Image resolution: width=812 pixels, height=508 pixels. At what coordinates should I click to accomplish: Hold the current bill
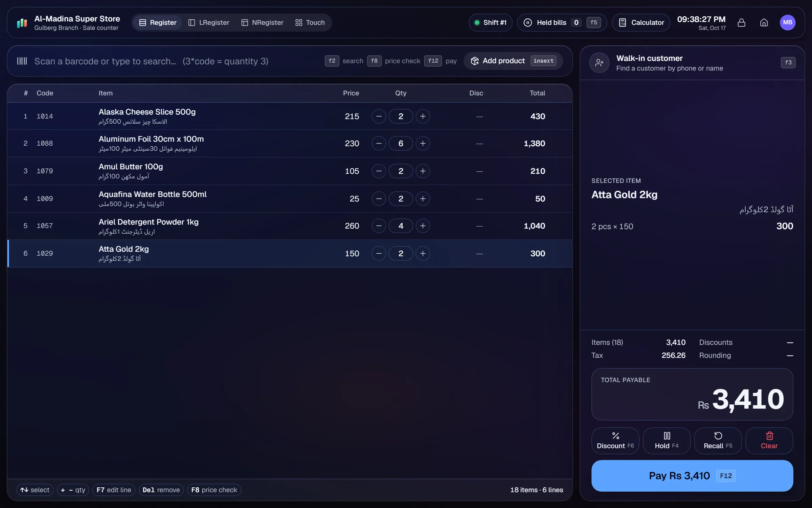(x=667, y=441)
